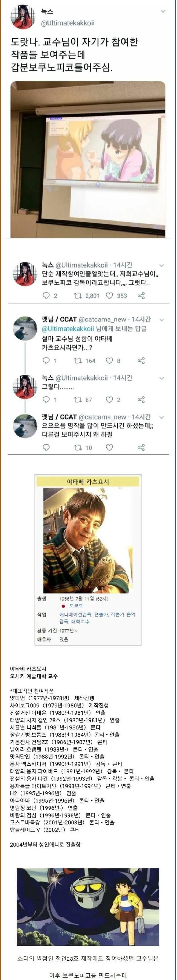Click the retweet icon showing 10 retweets
This screenshot has height=980, width=177.
tap(78, 447)
